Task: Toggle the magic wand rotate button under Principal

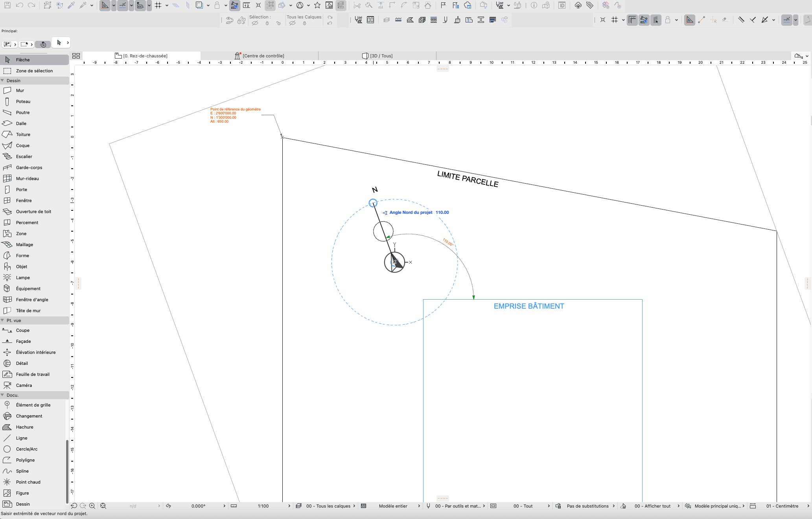Action: click(x=43, y=44)
